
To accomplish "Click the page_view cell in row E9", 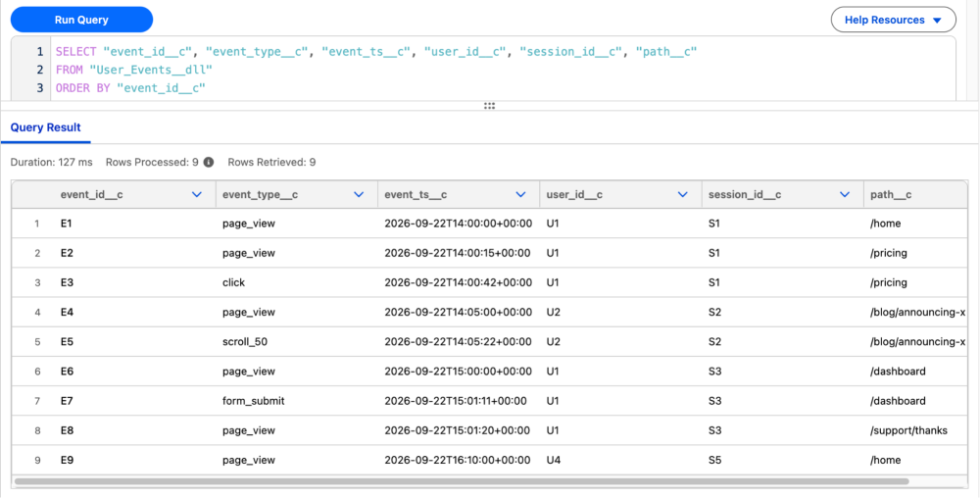I will pos(249,460).
